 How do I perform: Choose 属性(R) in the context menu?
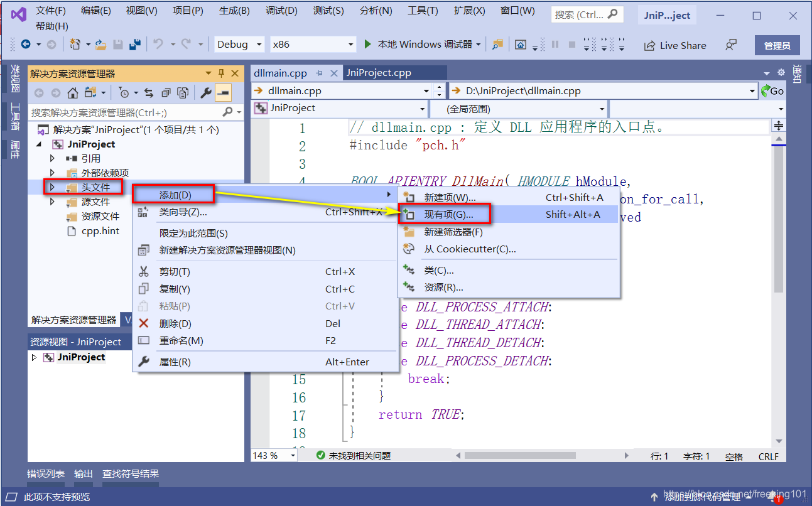pos(266,362)
